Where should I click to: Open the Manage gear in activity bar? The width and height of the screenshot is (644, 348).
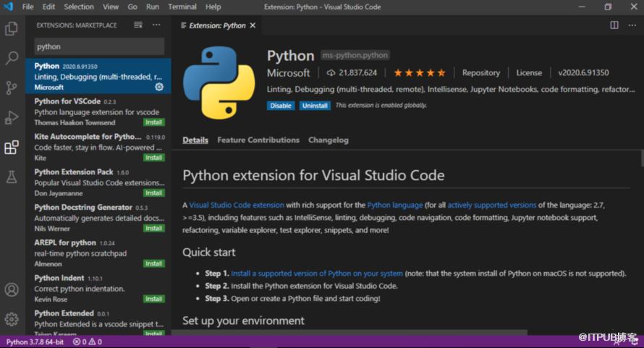pyautogui.click(x=12, y=319)
